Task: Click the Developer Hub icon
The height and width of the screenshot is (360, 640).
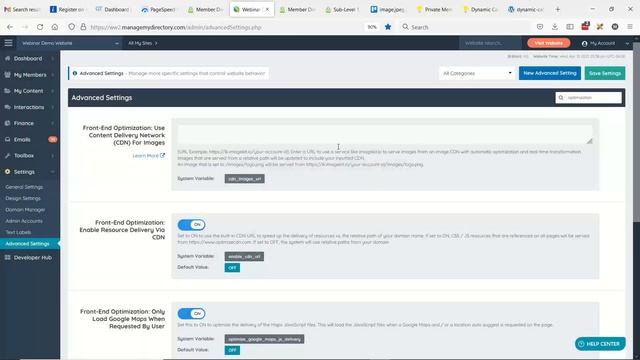Action: (x=7, y=258)
